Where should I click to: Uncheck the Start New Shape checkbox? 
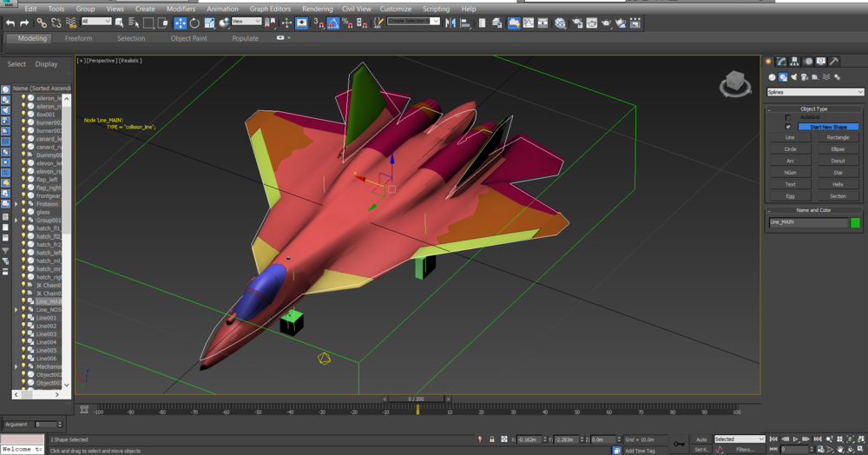pos(788,127)
